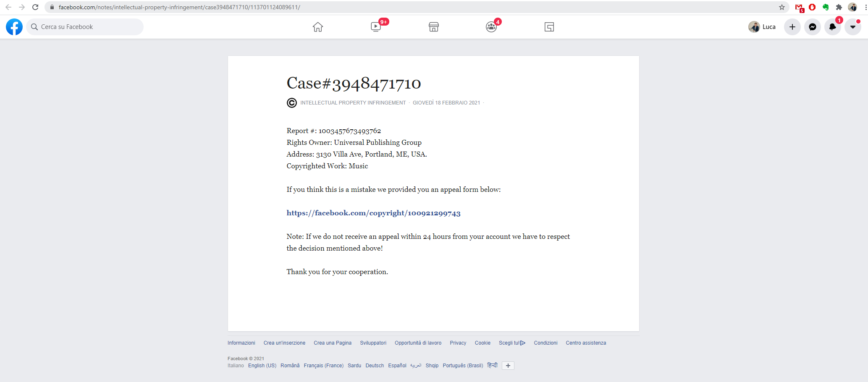Switch language to Español
The image size is (868, 382).
tap(397, 366)
